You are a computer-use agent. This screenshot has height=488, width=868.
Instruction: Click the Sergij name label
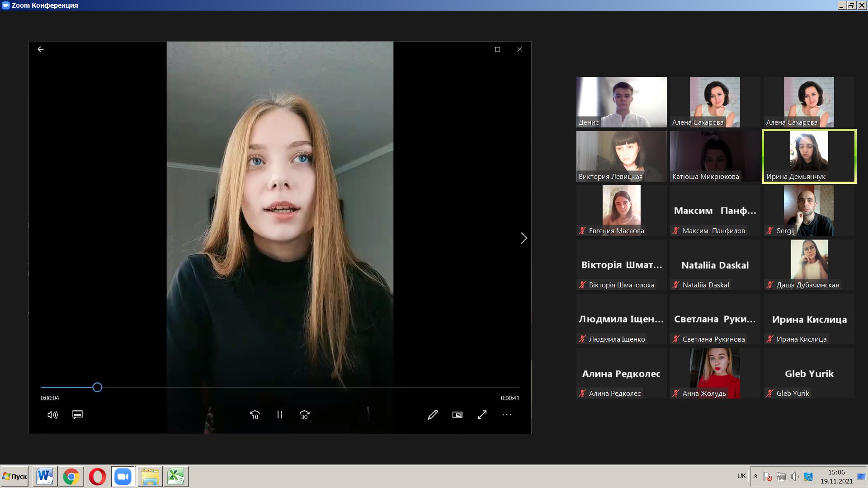[785, 230]
